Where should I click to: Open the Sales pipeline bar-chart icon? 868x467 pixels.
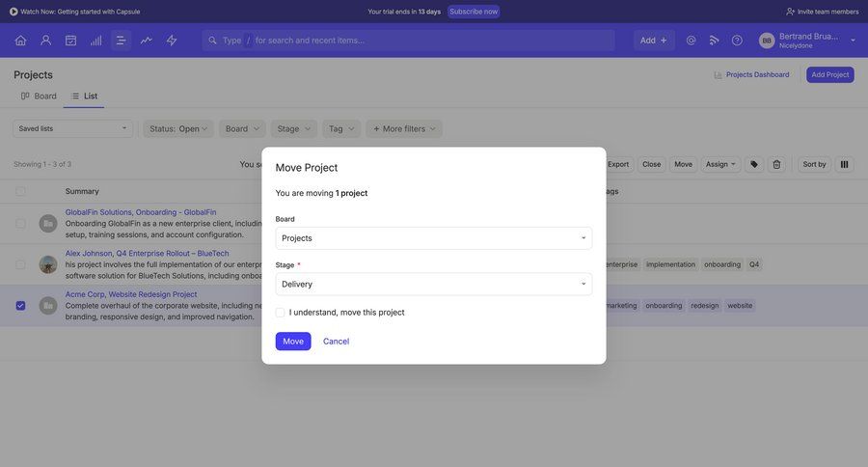point(95,41)
